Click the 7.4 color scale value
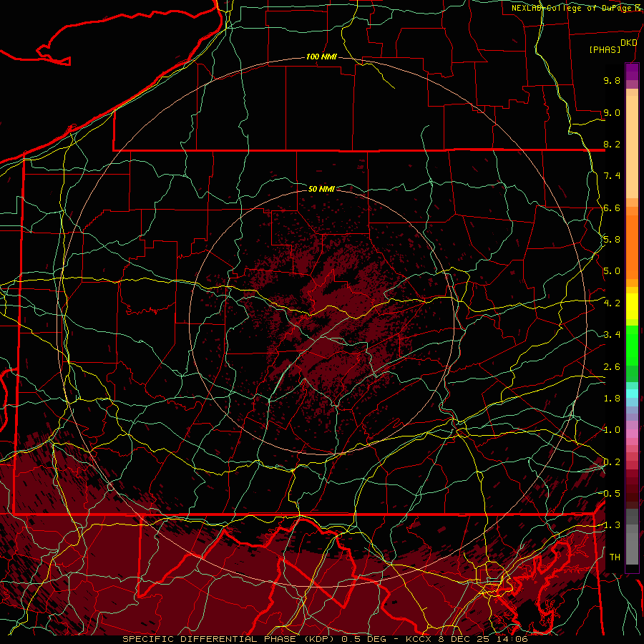 click(x=612, y=176)
